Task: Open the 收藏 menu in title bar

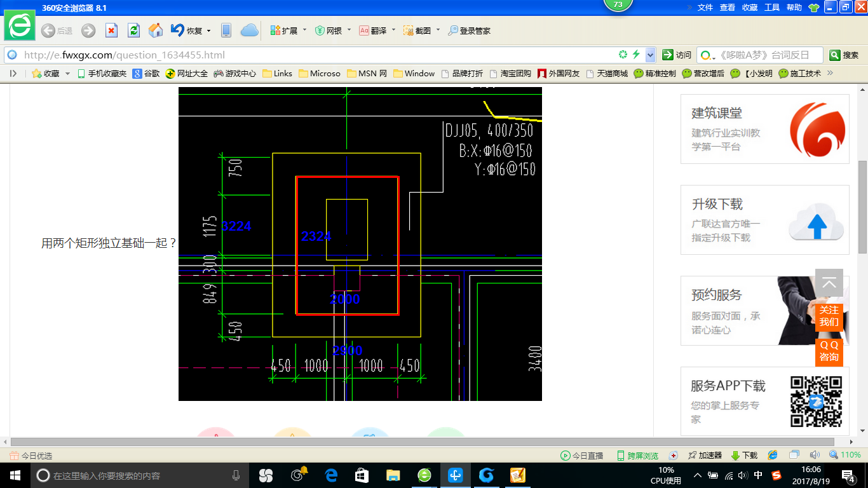Action: point(750,8)
